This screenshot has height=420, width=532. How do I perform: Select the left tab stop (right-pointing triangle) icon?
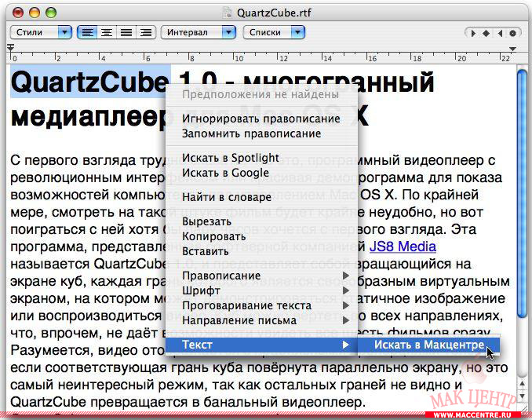click(473, 33)
